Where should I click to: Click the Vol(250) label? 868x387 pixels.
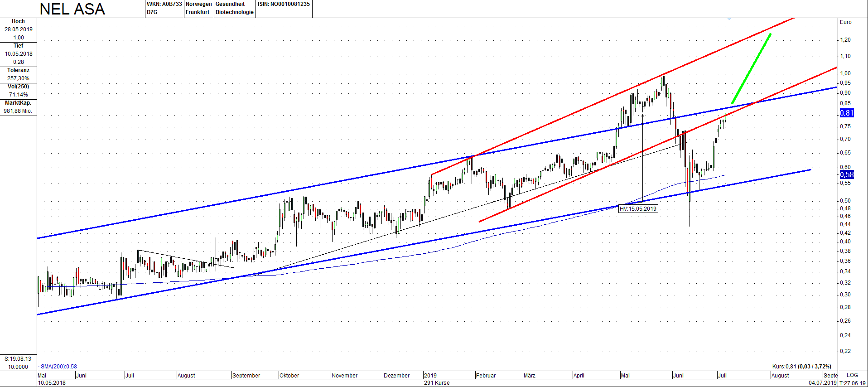(18, 87)
